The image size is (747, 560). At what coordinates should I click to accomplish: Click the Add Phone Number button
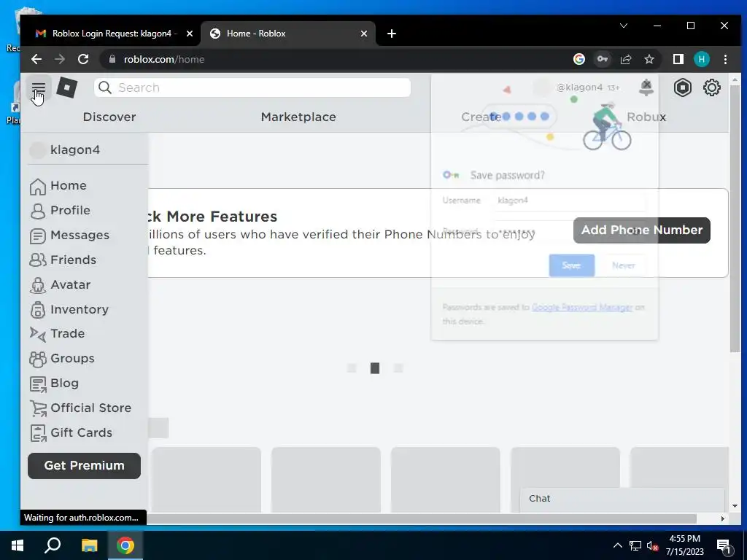click(x=642, y=230)
